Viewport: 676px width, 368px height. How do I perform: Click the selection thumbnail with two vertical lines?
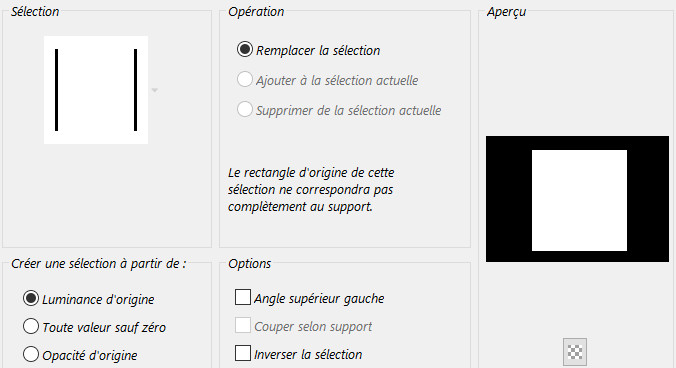96,90
